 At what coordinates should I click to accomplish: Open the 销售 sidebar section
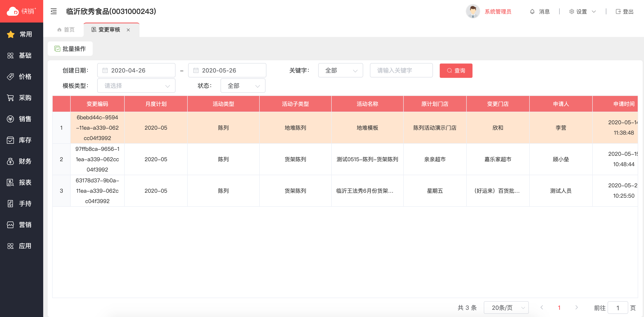(x=22, y=119)
